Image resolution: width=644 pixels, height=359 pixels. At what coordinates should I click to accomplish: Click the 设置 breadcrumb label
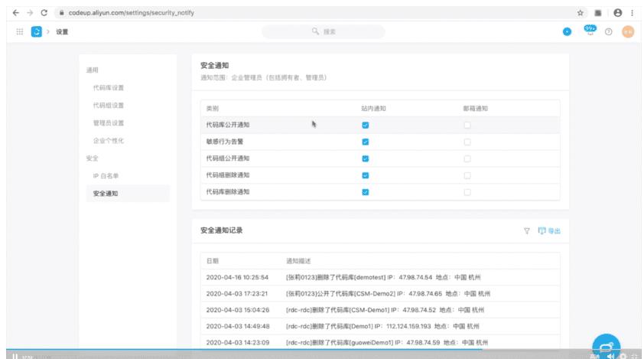62,31
